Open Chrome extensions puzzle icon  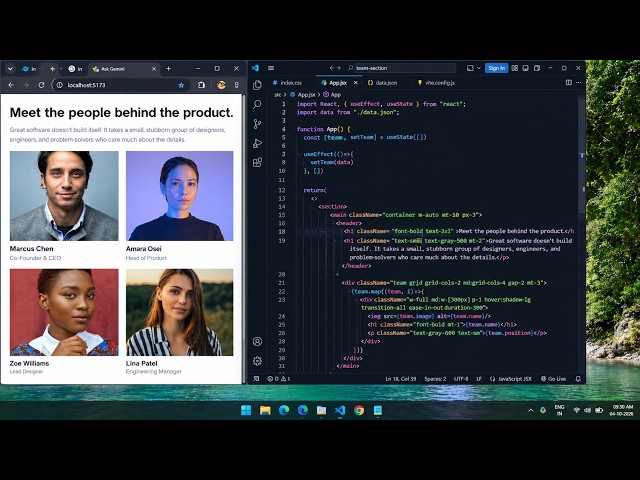(x=201, y=85)
